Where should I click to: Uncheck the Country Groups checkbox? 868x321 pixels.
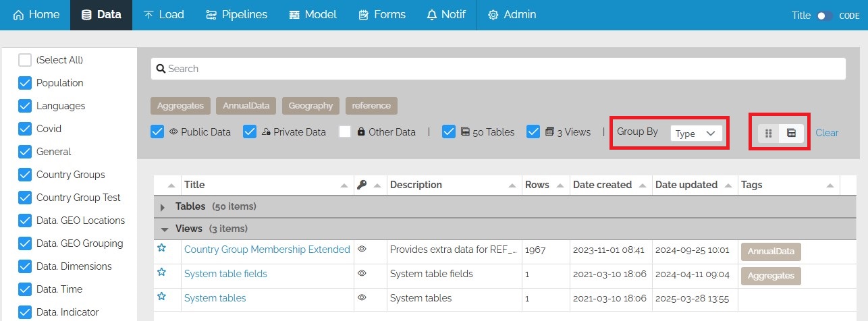[x=25, y=175]
